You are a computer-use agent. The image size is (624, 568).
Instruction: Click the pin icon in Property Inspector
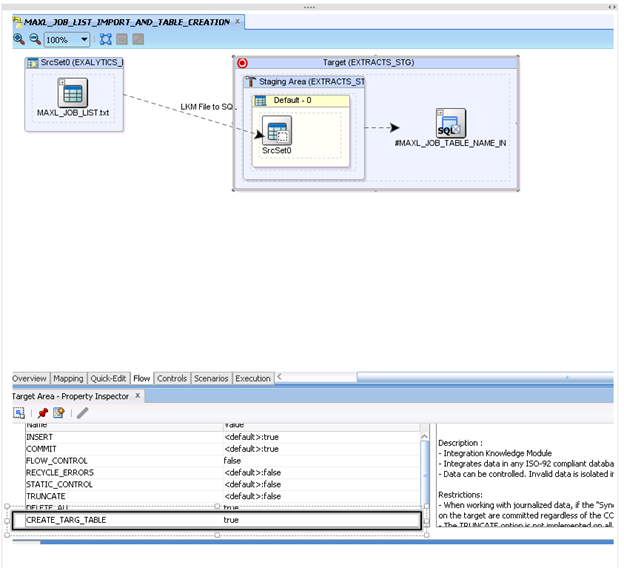click(x=42, y=413)
